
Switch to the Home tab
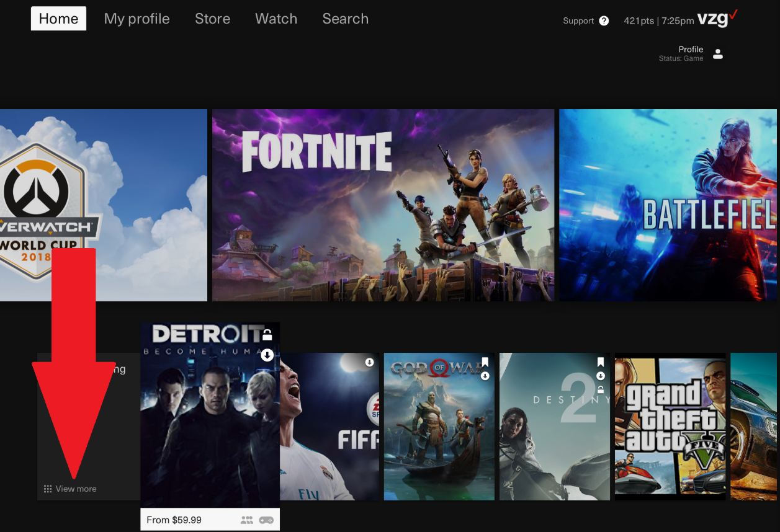(x=58, y=19)
